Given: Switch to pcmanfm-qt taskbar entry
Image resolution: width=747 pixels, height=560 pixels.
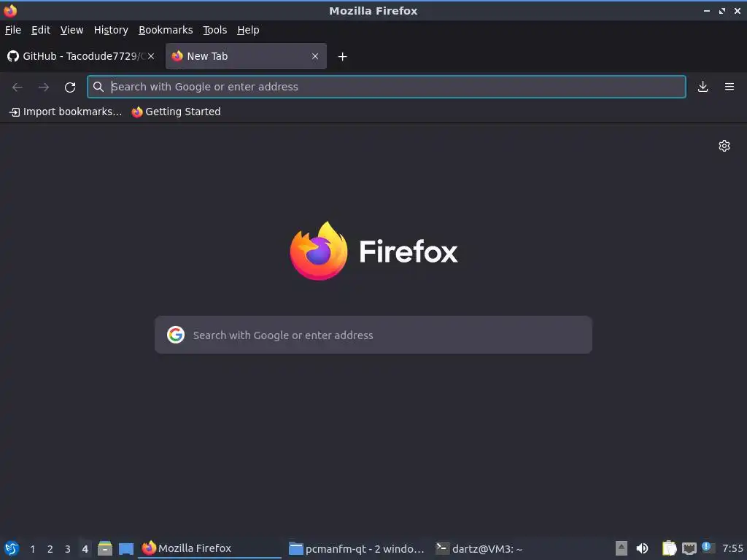Looking at the screenshot, I should pos(356,548).
